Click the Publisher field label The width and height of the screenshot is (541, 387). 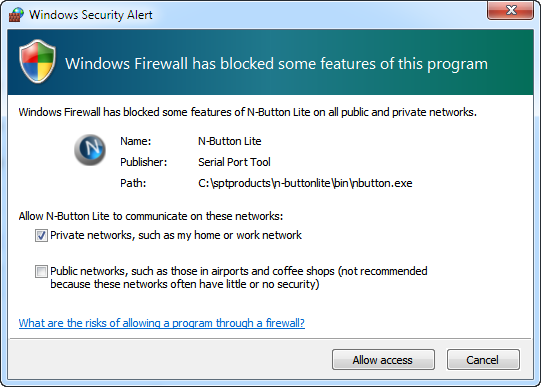[144, 162]
